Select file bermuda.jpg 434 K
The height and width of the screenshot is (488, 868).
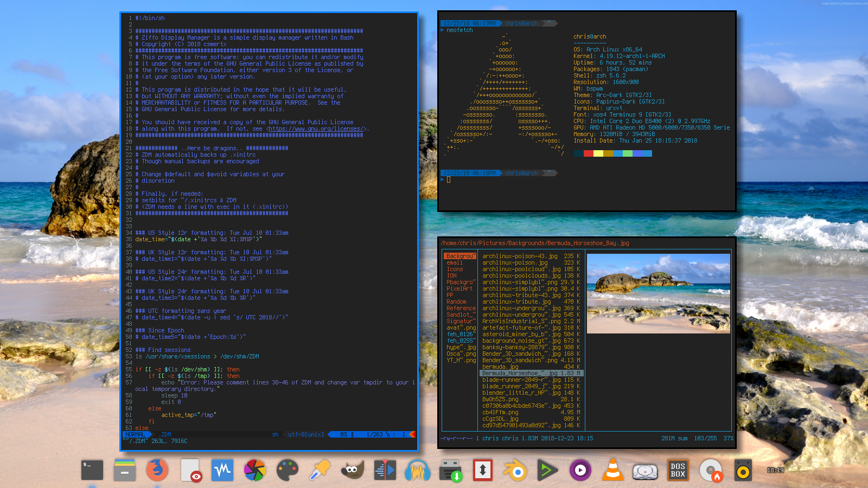point(531,367)
